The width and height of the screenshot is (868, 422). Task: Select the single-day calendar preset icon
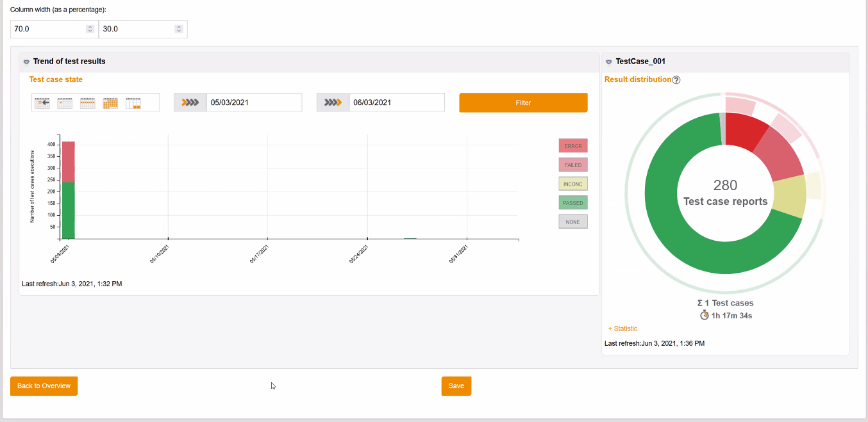(64, 102)
